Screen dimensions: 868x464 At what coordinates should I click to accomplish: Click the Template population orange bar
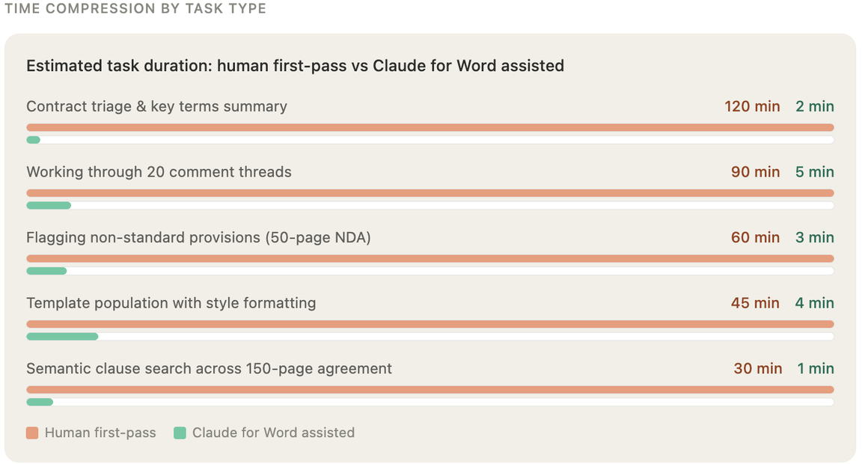click(x=430, y=324)
